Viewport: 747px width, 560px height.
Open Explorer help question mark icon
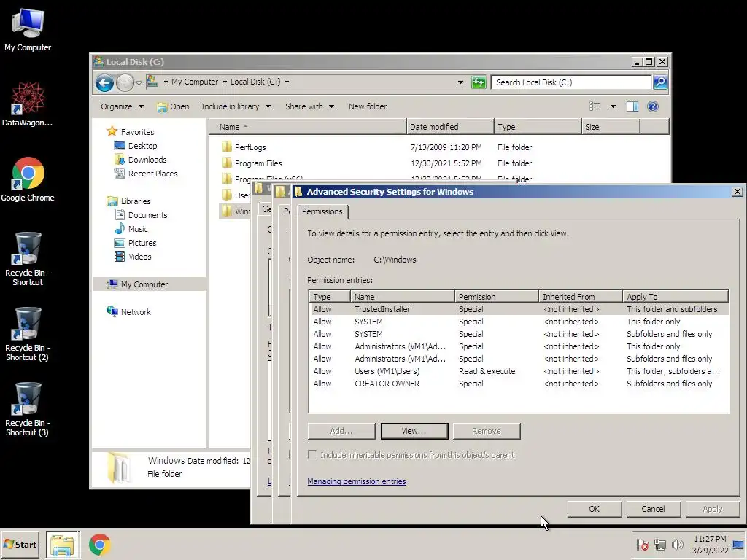653,106
